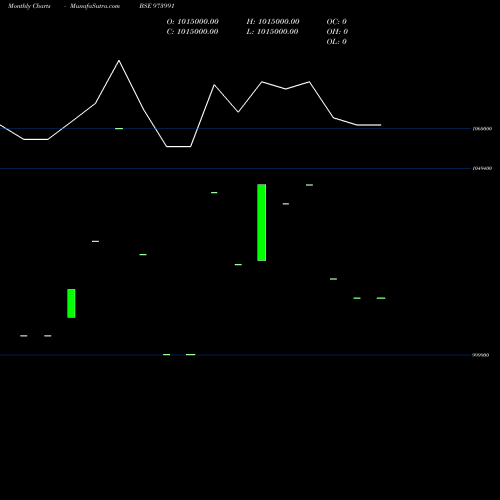This screenshot has width=500, height=500.
Task: Click the tallest green candlestick bar
Action: click(x=262, y=222)
